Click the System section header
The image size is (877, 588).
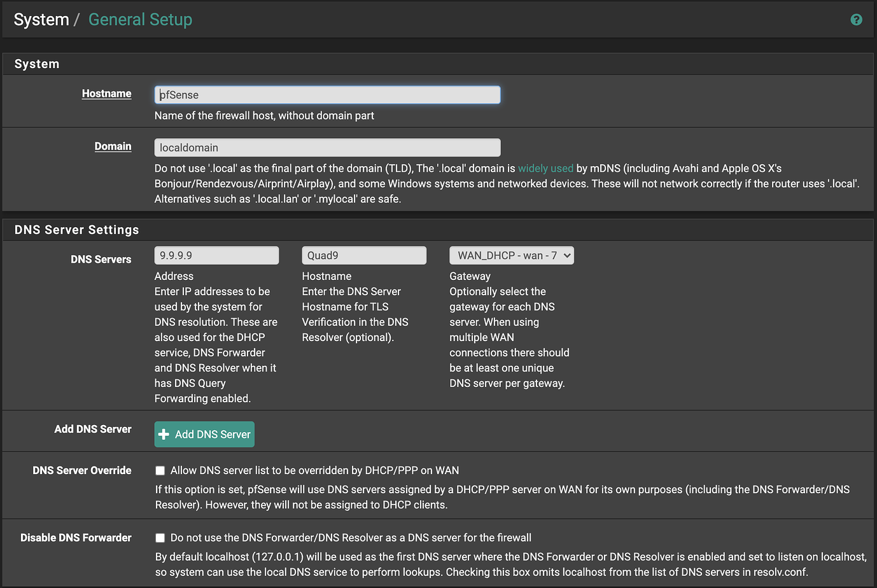coord(37,64)
